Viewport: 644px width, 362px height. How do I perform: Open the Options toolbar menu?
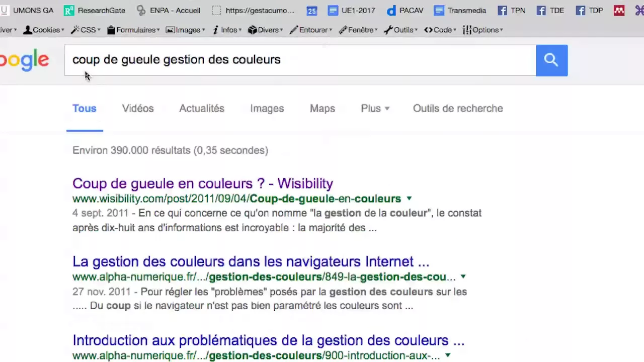click(483, 30)
